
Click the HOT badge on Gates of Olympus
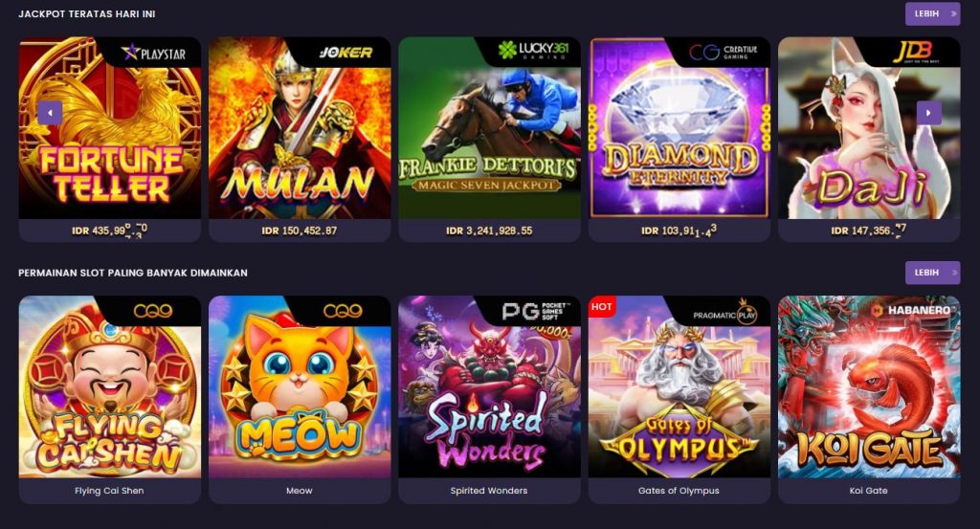pos(602,307)
